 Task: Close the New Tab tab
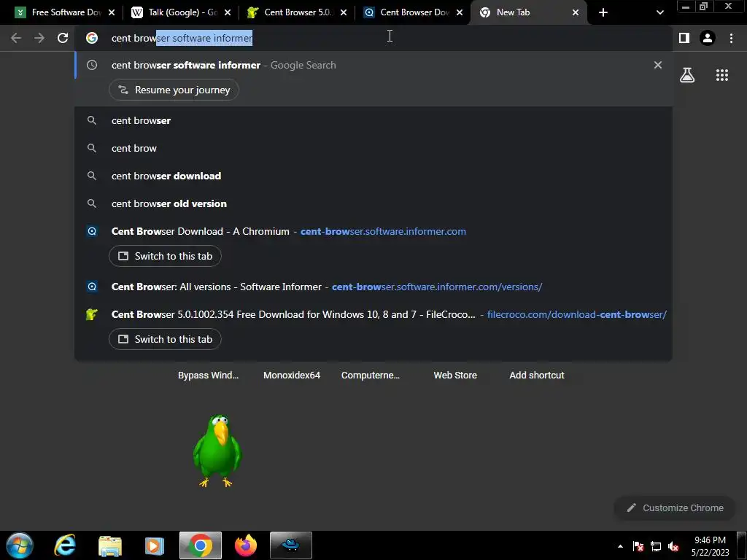(x=576, y=12)
